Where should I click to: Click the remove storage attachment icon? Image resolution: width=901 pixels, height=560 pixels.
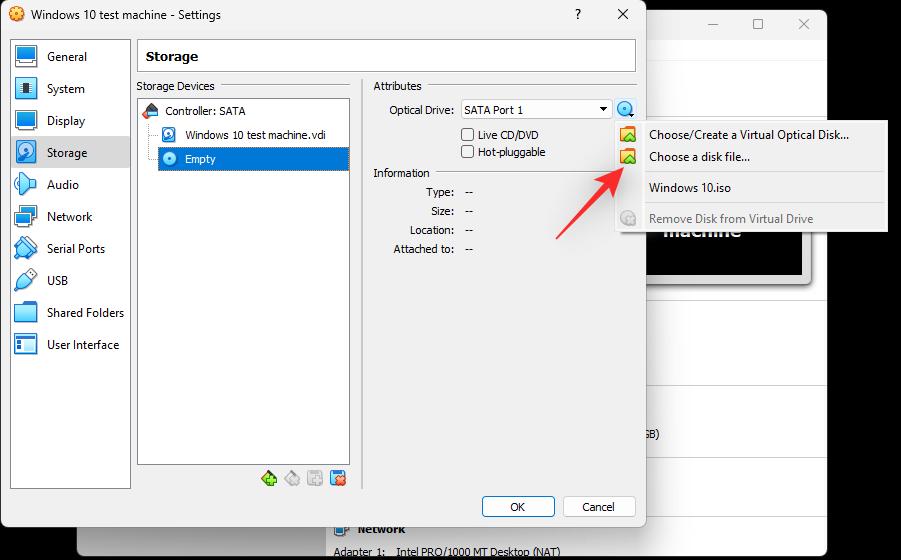pos(338,478)
